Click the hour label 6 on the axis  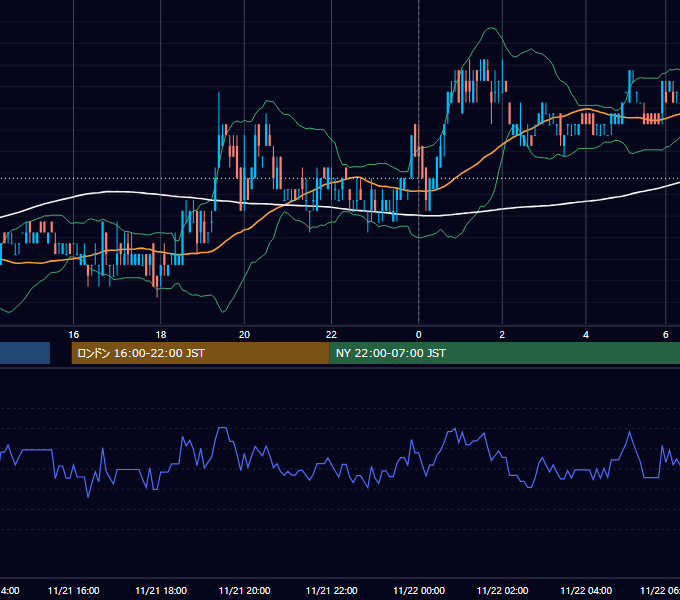pyautogui.click(x=666, y=335)
